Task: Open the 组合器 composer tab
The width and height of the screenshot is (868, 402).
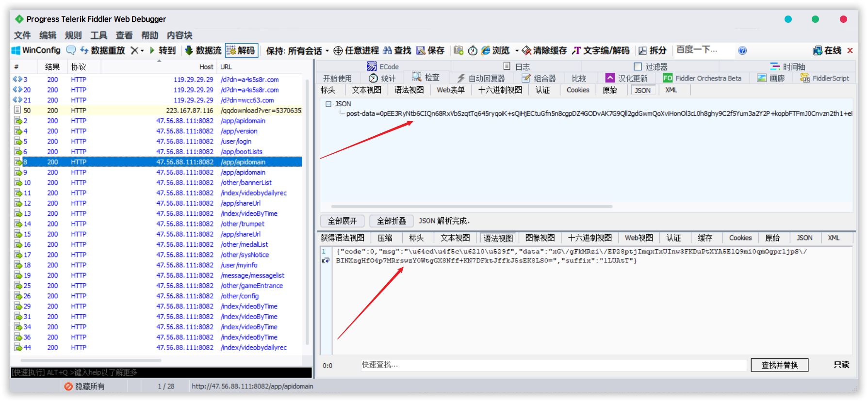Action: (x=539, y=78)
